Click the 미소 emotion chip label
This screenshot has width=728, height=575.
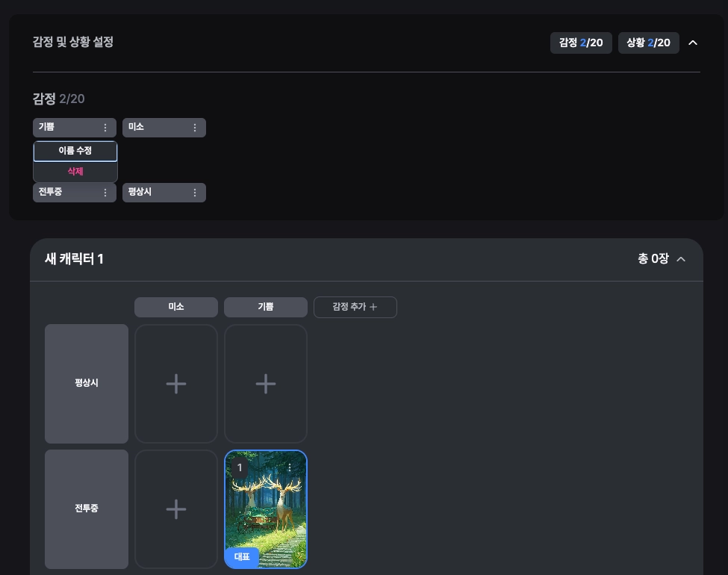136,127
